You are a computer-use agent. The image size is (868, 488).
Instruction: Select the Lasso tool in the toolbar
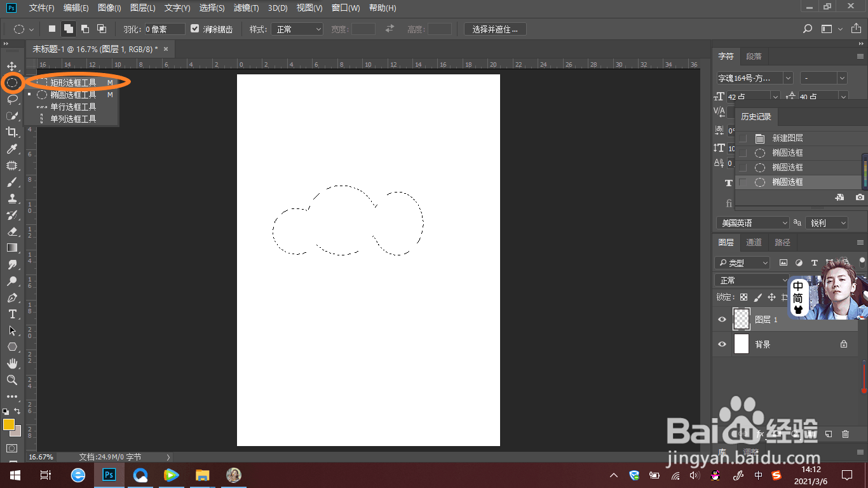pos(11,99)
